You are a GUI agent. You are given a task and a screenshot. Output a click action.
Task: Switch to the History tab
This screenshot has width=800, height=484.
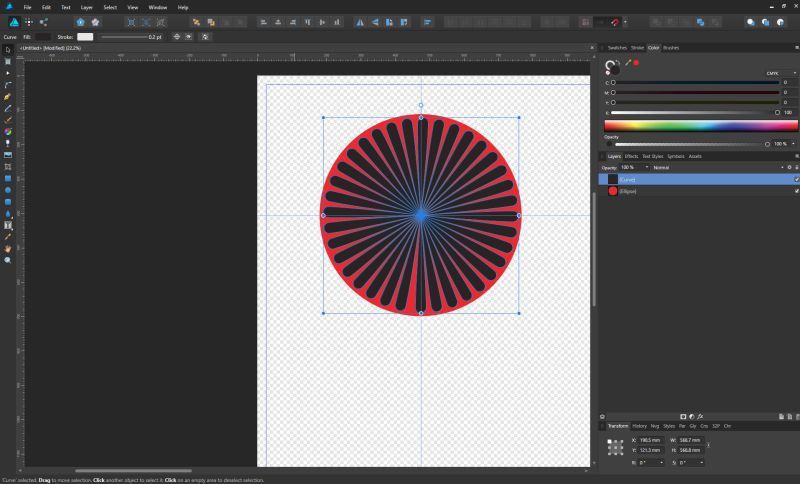(x=639, y=426)
